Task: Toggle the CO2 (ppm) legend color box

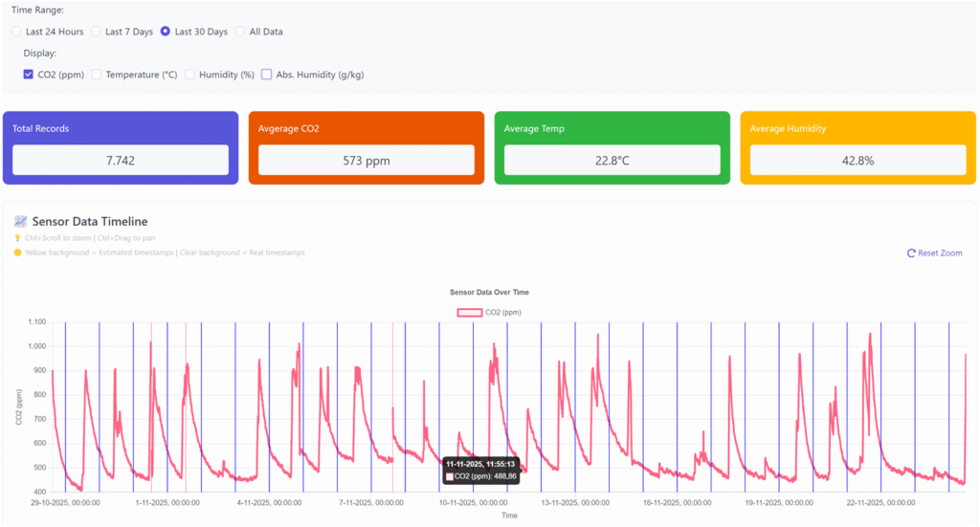Action: pos(469,312)
